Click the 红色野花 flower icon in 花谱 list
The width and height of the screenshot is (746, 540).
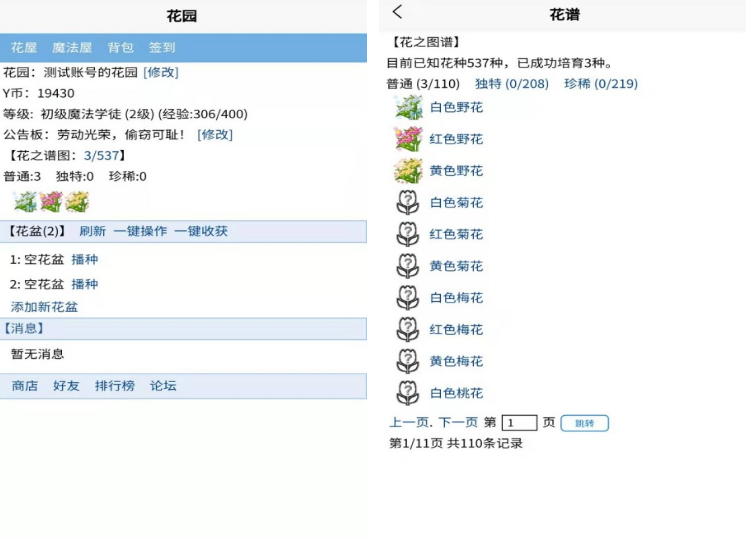click(x=408, y=139)
